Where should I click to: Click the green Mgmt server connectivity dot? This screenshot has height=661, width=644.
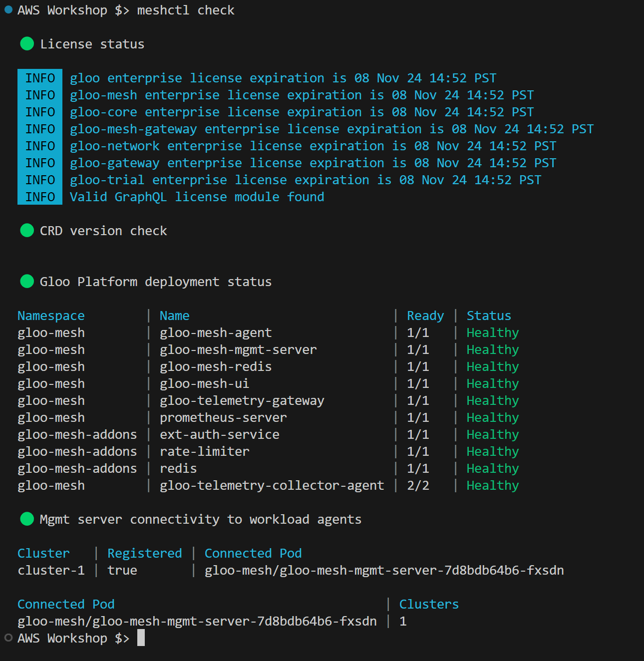click(x=27, y=519)
